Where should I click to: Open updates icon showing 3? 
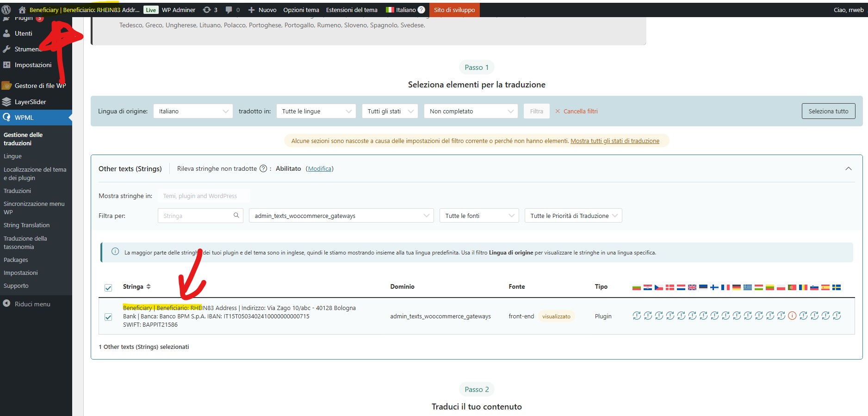coord(210,10)
